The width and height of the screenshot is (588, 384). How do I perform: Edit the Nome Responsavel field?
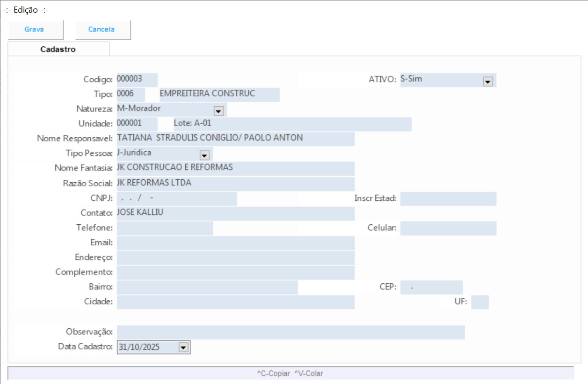(235, 139)
